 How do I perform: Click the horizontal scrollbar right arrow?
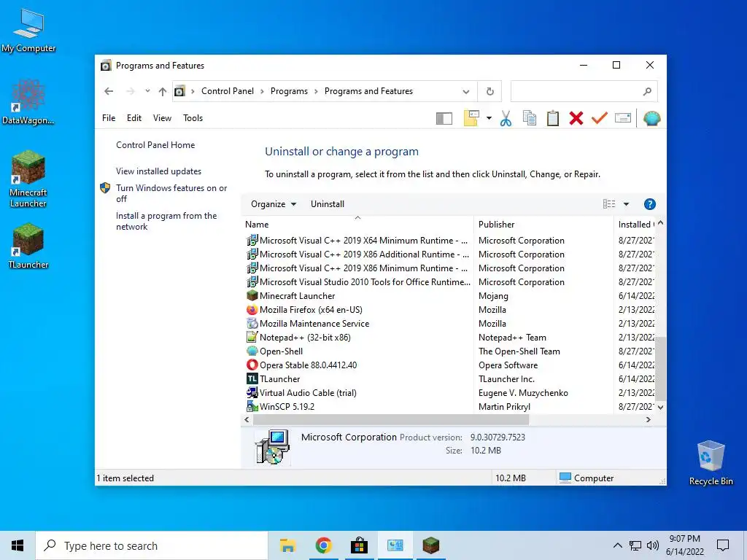point(648,420)
